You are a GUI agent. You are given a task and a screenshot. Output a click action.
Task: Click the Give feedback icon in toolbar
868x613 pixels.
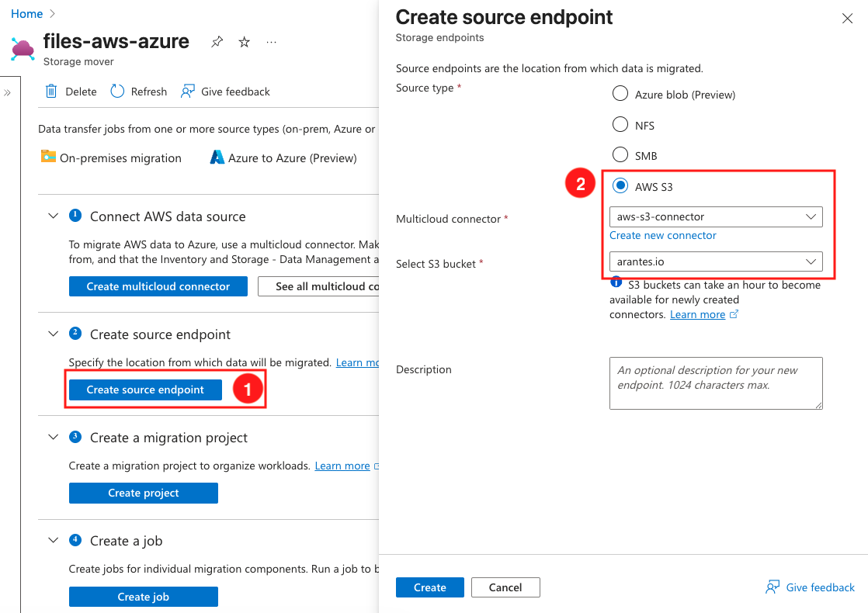pos(187,92)
